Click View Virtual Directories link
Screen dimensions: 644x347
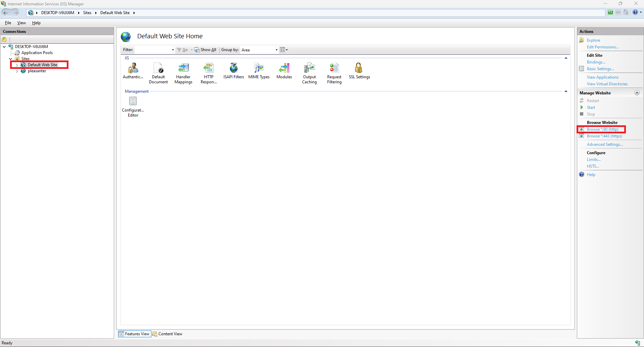[x=607, y=84]
